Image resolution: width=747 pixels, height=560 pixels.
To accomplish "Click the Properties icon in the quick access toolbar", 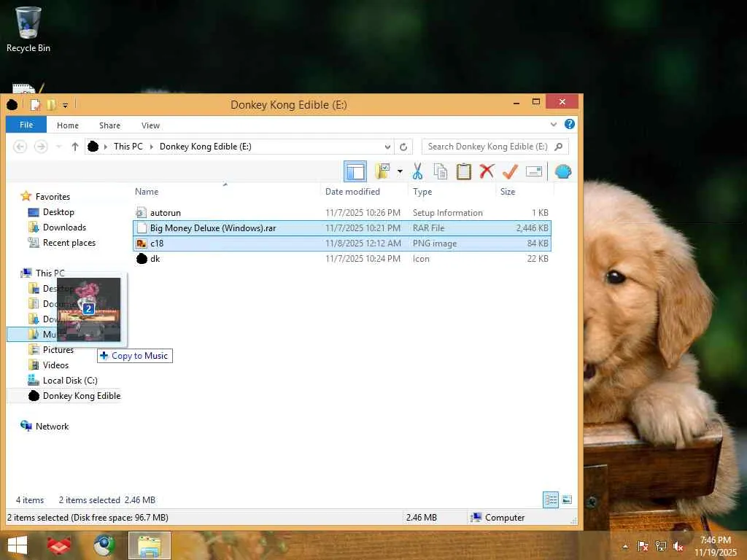I will [35, 105].
